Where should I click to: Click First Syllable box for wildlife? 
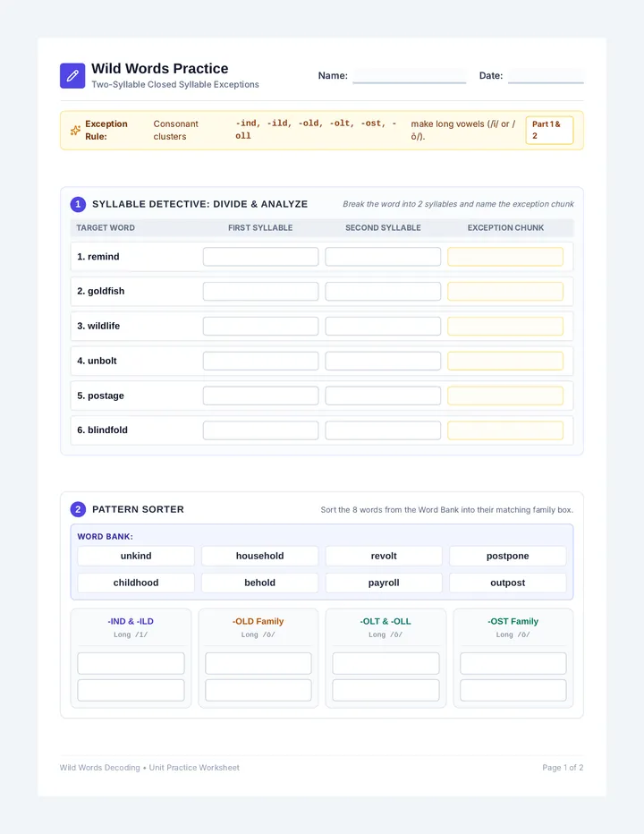coord(260,326)
